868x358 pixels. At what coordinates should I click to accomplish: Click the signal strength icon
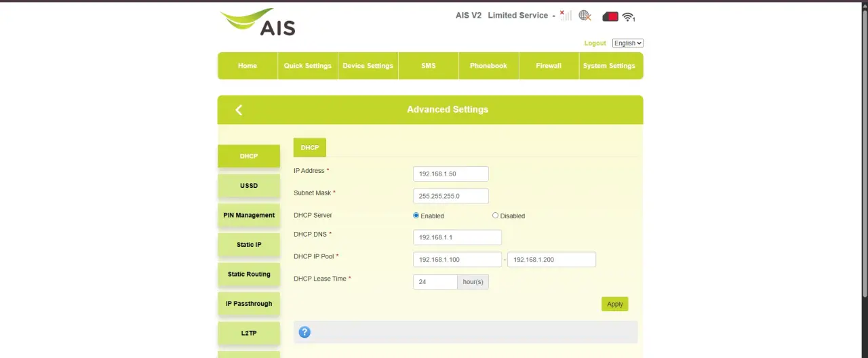tap(566, 15)
